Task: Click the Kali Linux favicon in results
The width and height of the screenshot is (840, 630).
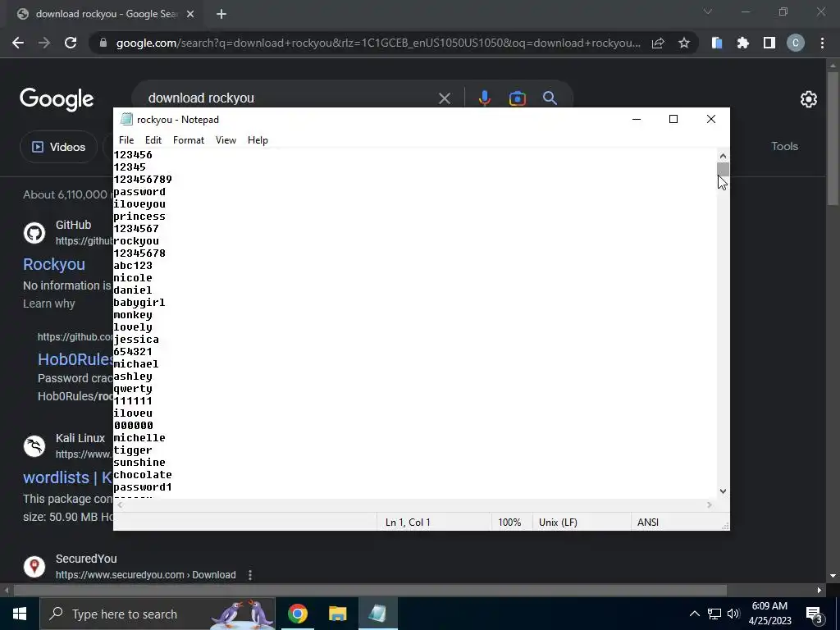Action: click(x=34, y=446)
